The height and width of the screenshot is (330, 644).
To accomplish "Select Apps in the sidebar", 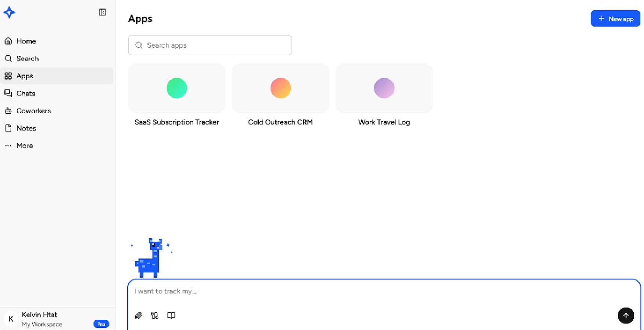I will (x=57, y=76).
